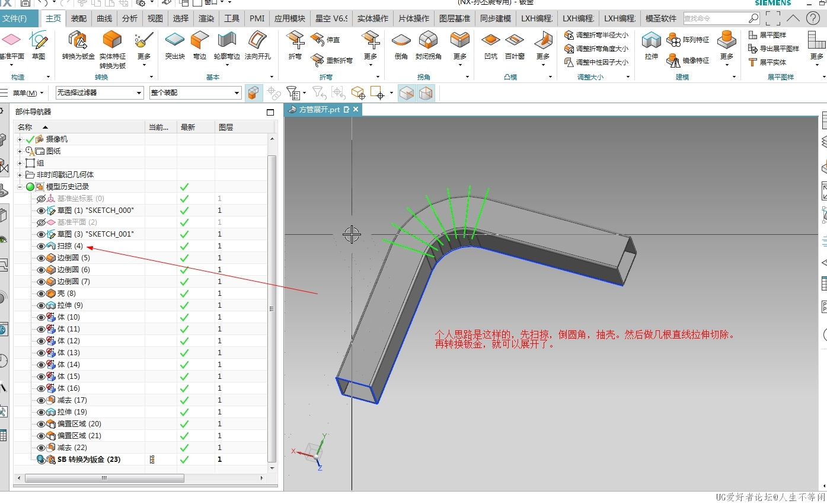The height and width of the screenshot is (504, 827).
Task: Toggle visibility of 草图 (1) SKETCH_000
Action: (x=41, y=210)
